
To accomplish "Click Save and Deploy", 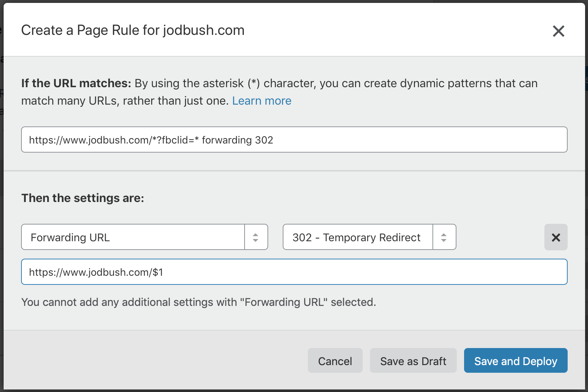I will [515, 361].
